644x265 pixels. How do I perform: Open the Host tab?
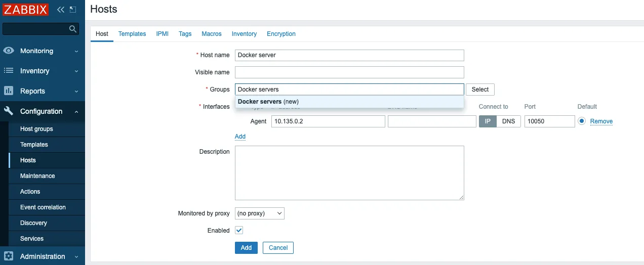point(102,34)
